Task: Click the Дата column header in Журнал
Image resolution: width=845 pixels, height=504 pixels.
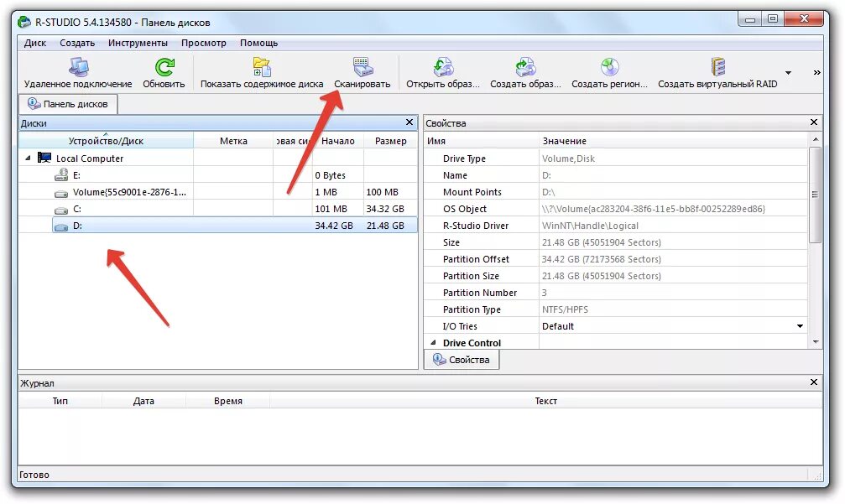Action: click(x=143, y=401)
